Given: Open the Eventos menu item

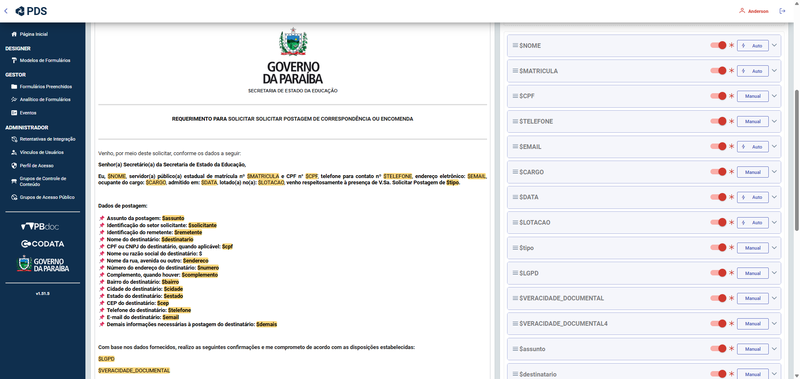Looking at the screenshot, I should click(x=23, y=113).
